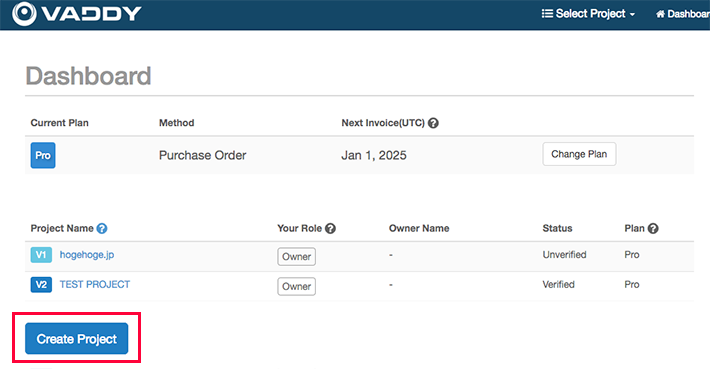Screen dimensions: 710x369
Task: Click the Current Plan column header
Action: click(x=59, y=123)
